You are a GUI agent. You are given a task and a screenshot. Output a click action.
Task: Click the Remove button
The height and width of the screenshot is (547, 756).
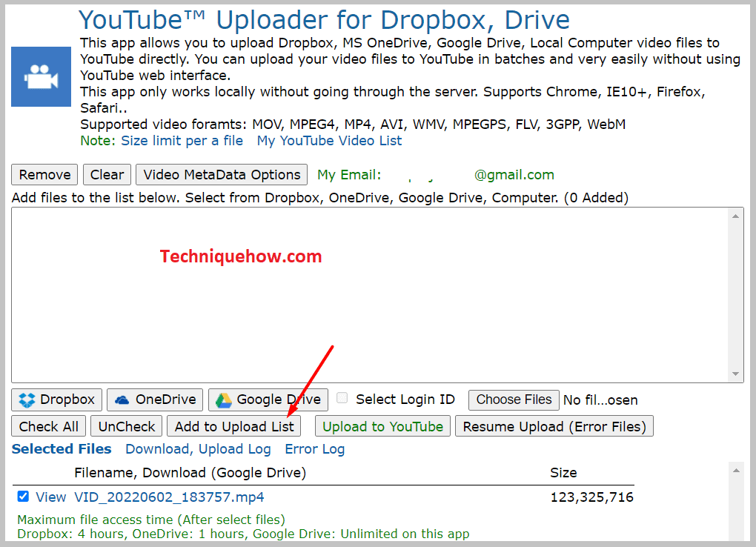[44, 175]
